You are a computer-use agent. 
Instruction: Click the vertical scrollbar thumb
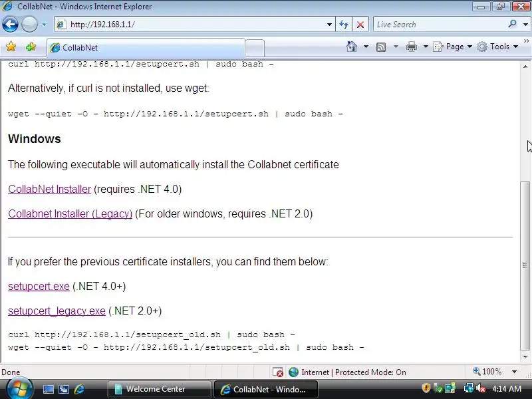click(x=525, y=265)
